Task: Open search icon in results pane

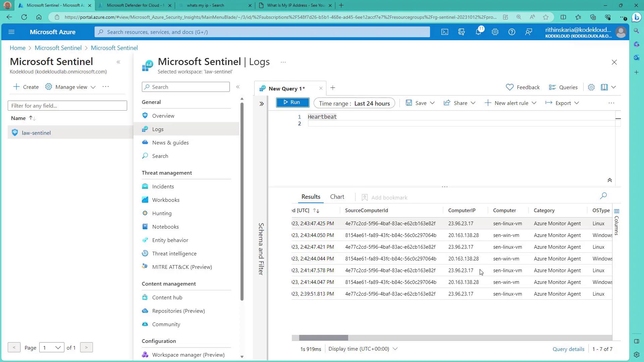Action: coord(603,196)
